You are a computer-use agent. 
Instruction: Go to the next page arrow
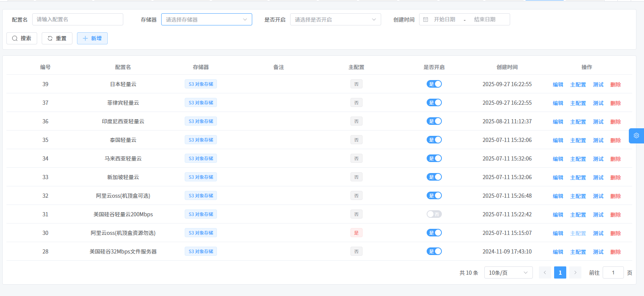click(575, 272)
